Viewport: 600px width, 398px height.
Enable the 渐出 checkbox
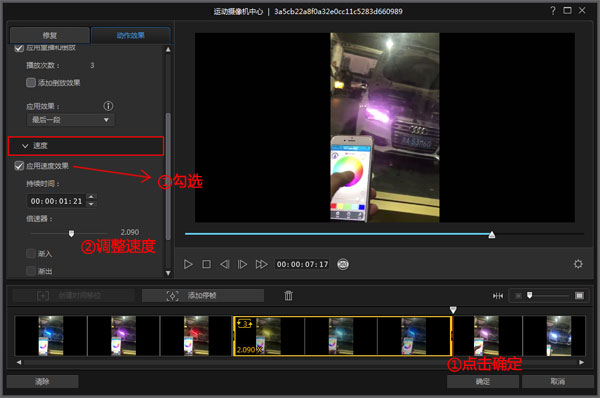(31, 271)
